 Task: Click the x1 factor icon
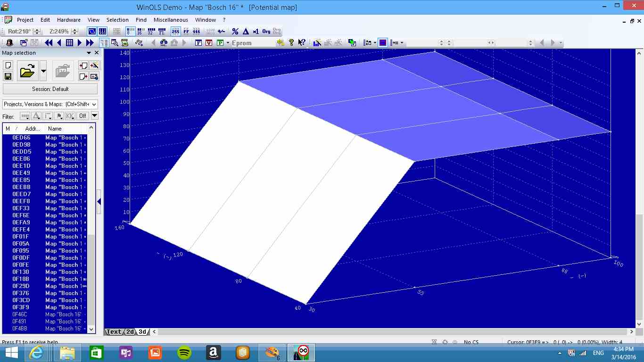(256, 32)
